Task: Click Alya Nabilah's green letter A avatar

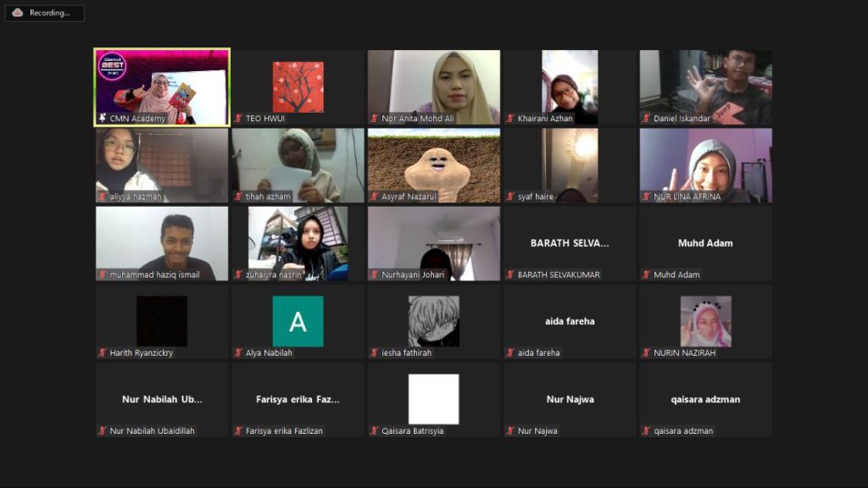Action: click(x=298, y=321)
